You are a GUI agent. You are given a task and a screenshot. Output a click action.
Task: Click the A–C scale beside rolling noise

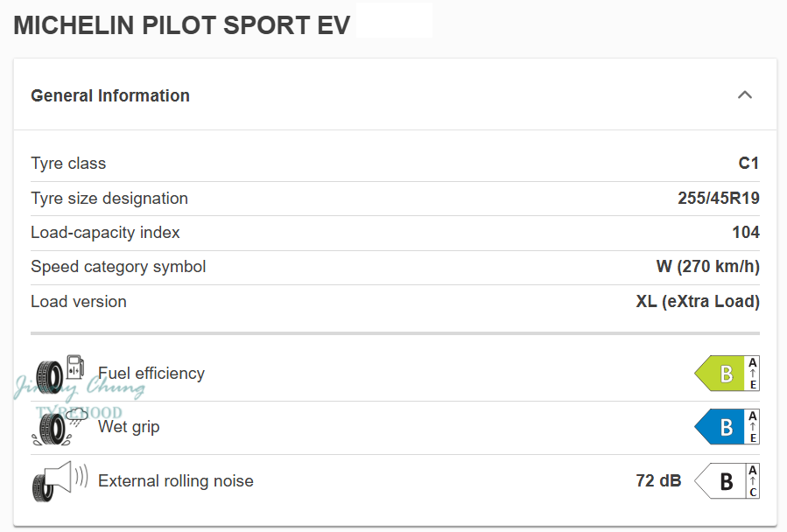click(x=753, y=480)
